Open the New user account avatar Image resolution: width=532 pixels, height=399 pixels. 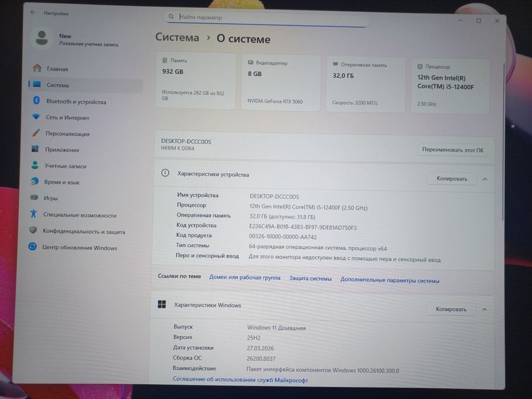[x=42, y=38]
